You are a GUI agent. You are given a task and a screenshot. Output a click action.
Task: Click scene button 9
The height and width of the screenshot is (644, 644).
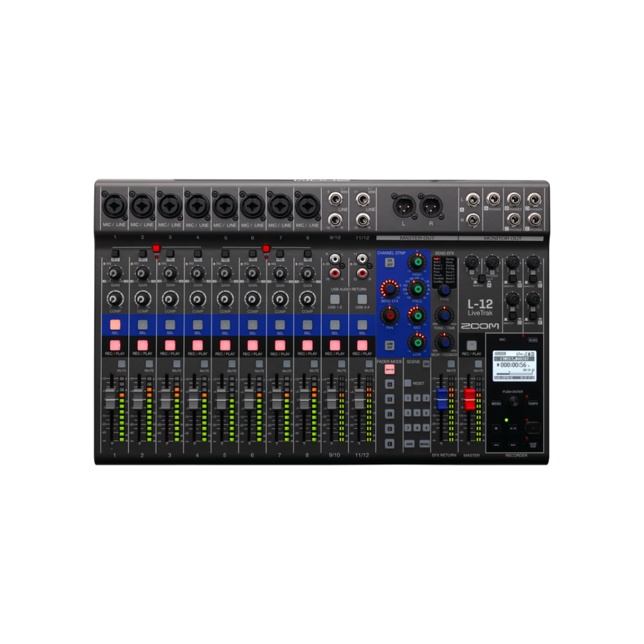point(426,428)
